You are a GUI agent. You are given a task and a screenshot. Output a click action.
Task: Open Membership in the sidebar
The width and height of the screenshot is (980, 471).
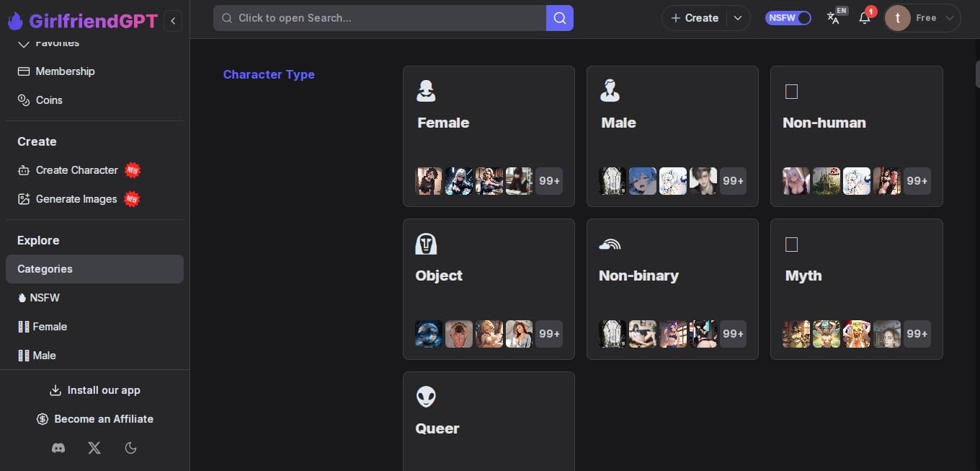(94, 71)
